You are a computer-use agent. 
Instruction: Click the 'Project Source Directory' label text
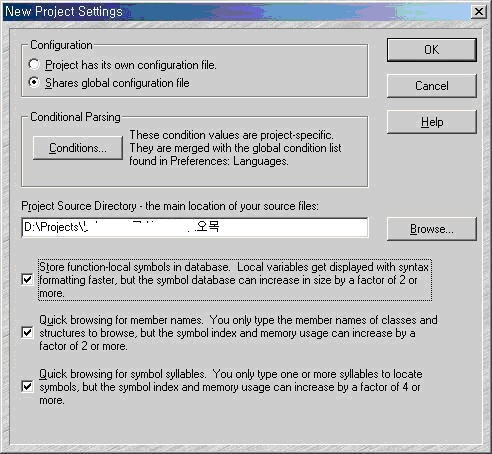pyautogui.click(x=79, y=206)
